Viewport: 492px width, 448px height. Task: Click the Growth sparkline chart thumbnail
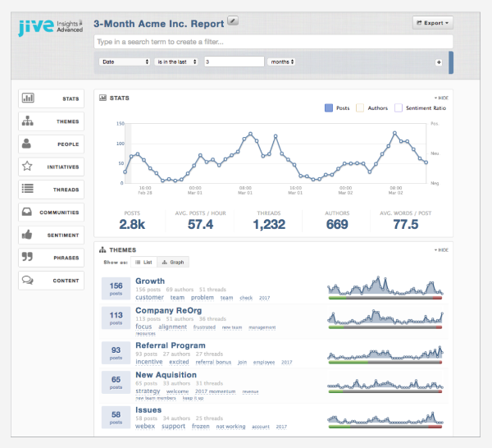pos(385,286)
